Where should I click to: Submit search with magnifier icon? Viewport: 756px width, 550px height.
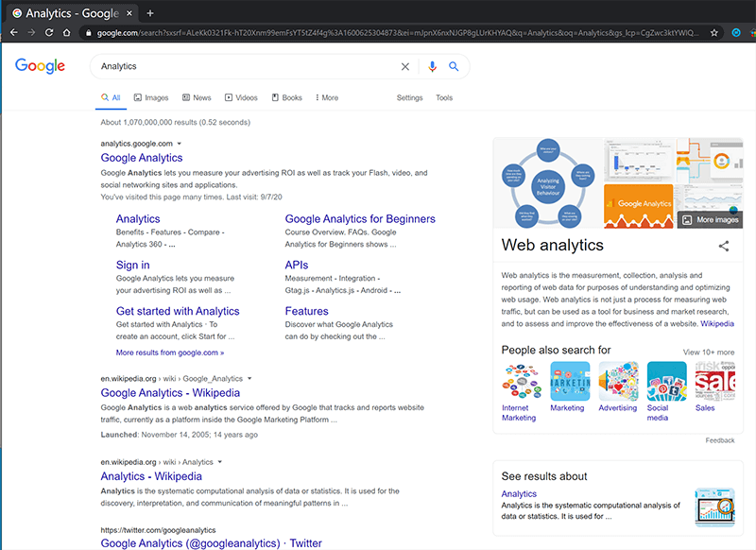point(454,66)
